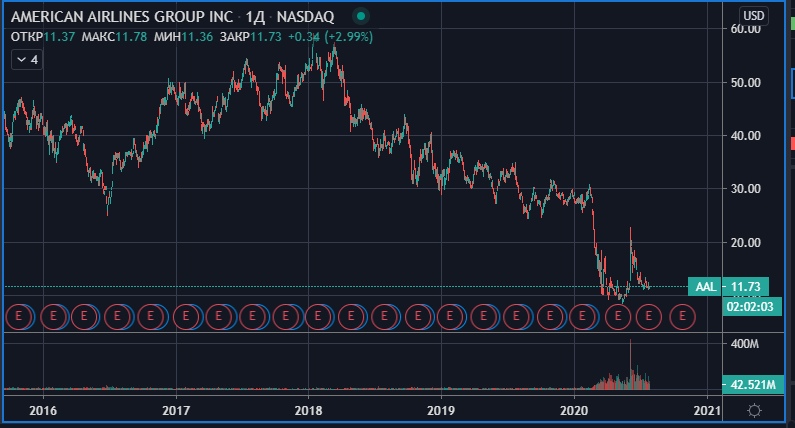
Task: Open the last earnings marker before the 2017 gridline
Action: [x=150, y=316]
